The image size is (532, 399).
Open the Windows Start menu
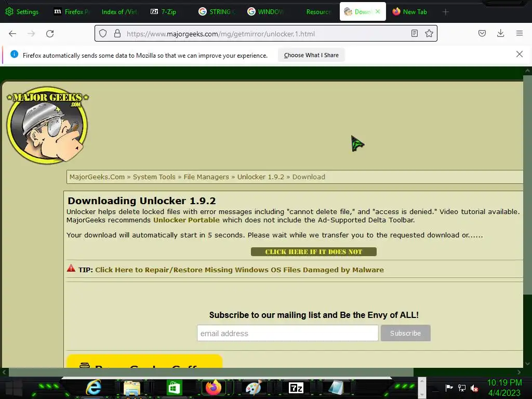coord(14,388)
